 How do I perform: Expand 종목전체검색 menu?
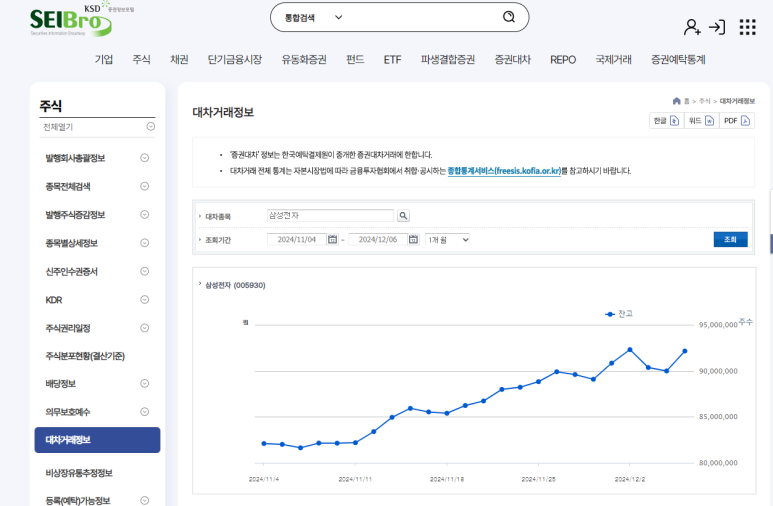point(144,186)
